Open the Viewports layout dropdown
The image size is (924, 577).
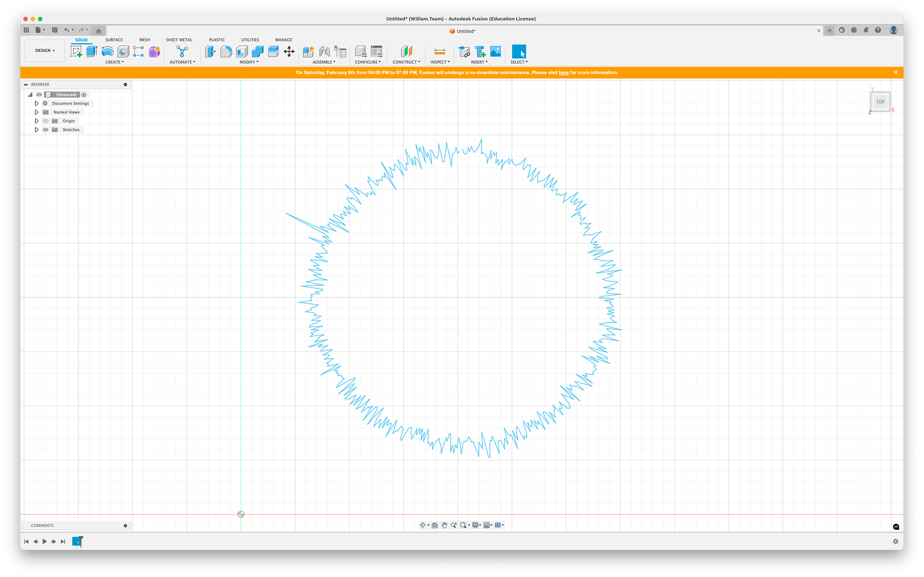pyautogui.click(x=499, y=525)
